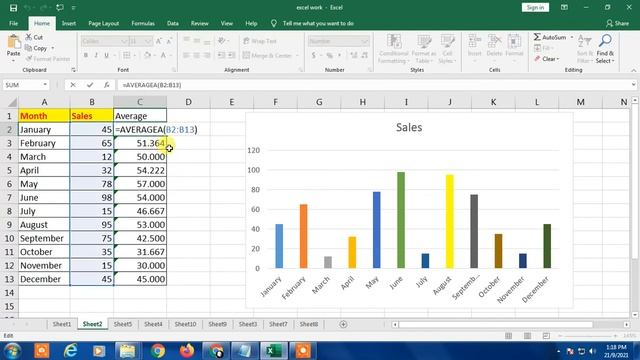Select cell with value 54.222
640x360 pixels.
tap(140, 170)
